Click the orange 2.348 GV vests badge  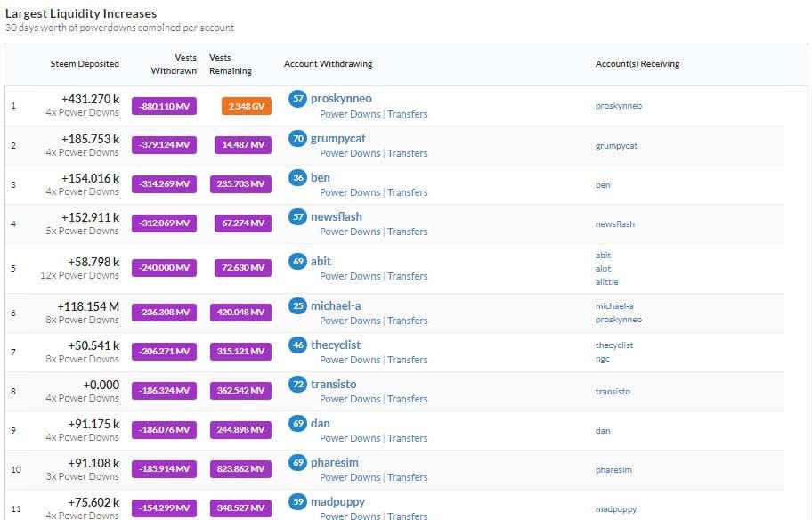247,106
